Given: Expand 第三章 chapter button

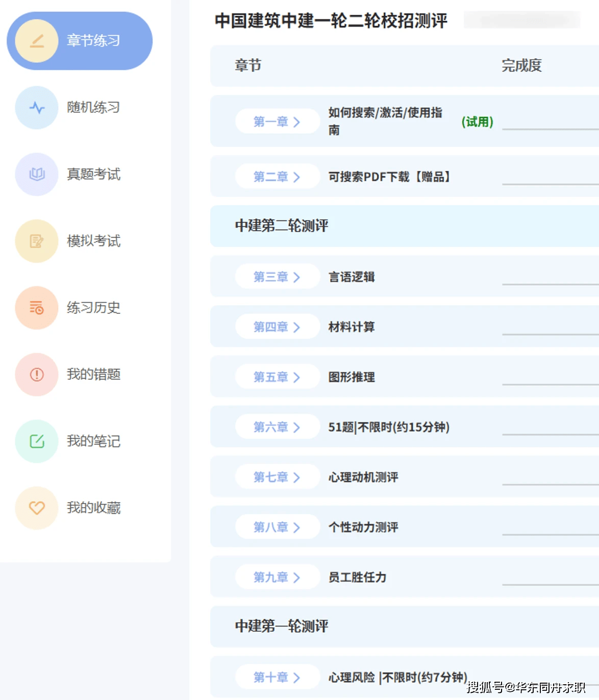Looking at the screenshot, I should coord(277,277).
